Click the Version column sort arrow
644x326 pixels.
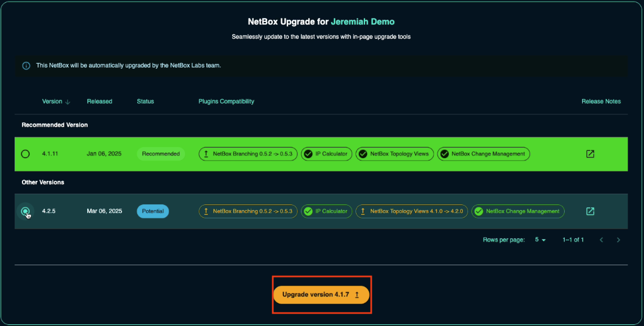coord(68,102)
